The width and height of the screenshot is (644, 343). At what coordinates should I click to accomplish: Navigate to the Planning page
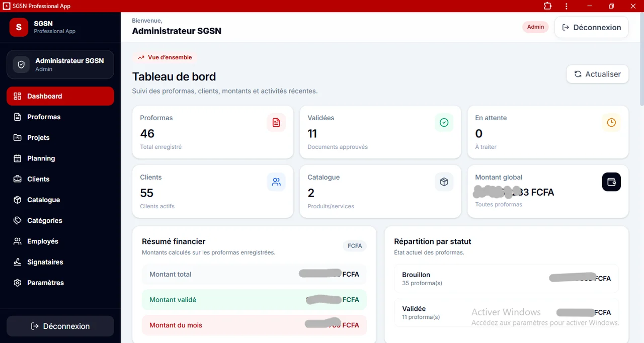click(x=60, y=158)
